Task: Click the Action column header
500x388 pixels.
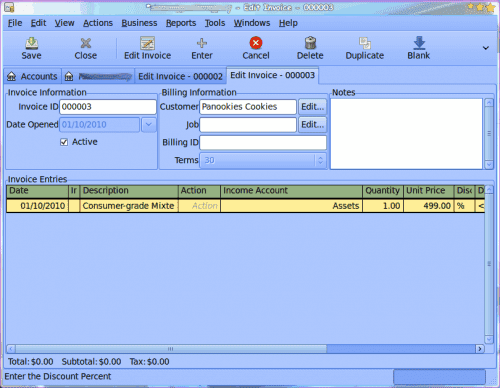Action: [199, 191]
